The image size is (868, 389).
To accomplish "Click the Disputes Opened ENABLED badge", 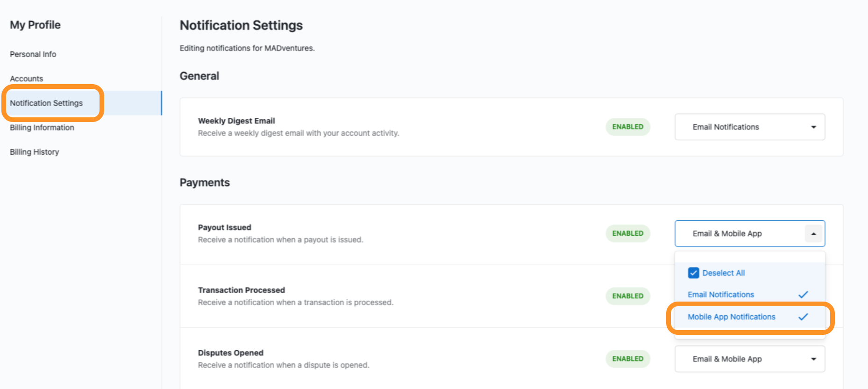I will (x=627, y=359).
